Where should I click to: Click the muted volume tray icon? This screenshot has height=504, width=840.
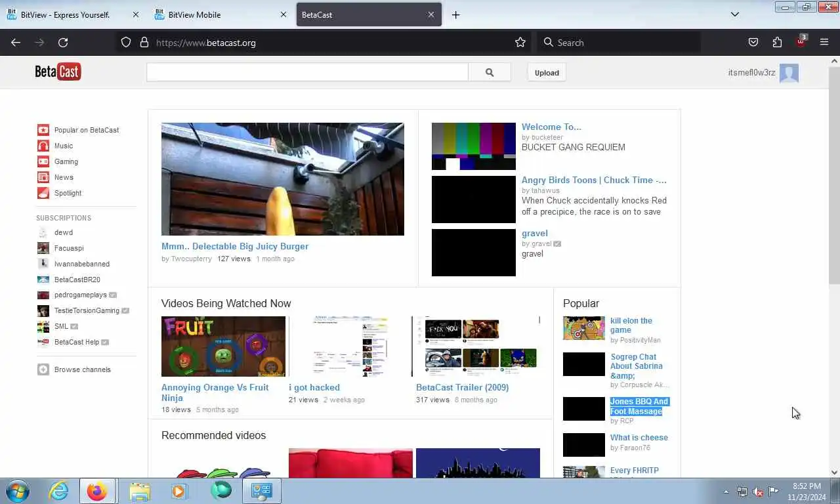tap(757, 492)
